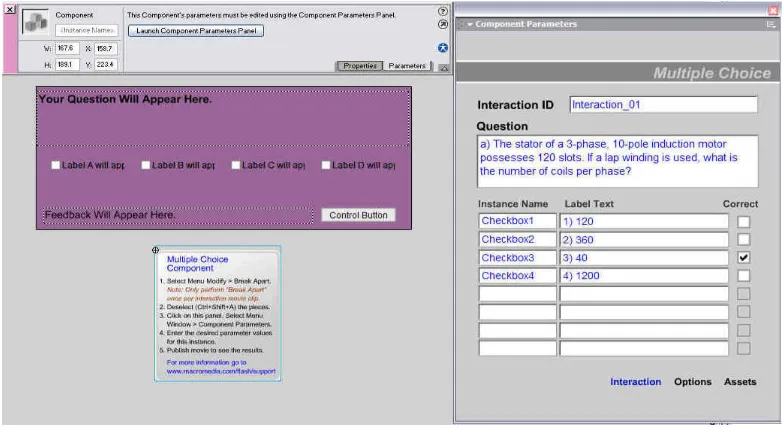Open the Interaction tab

click(x=635, y=382)
